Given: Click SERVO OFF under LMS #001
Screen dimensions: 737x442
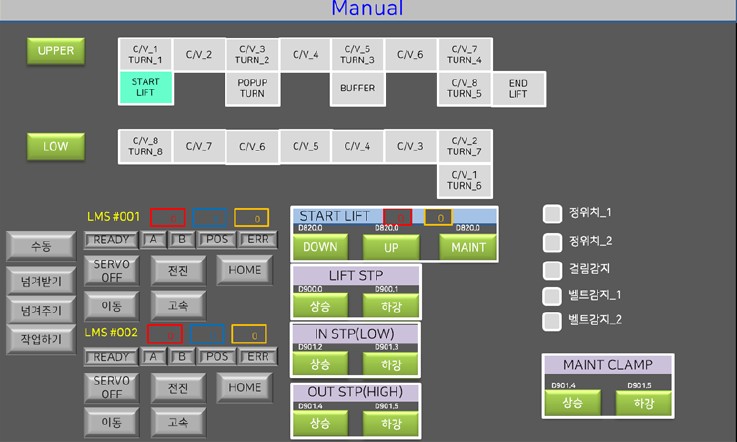Looking at the screenshot, I should click(x=111, y=270).
